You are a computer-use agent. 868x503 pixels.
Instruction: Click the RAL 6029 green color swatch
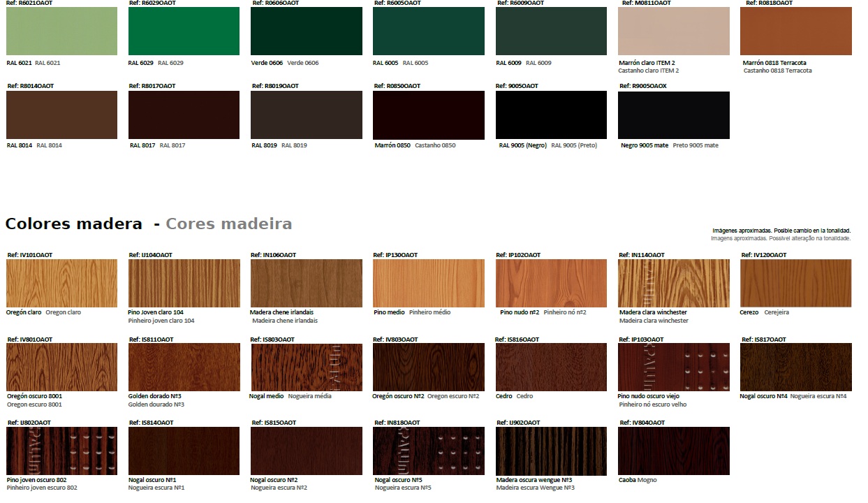click(184, 31)
